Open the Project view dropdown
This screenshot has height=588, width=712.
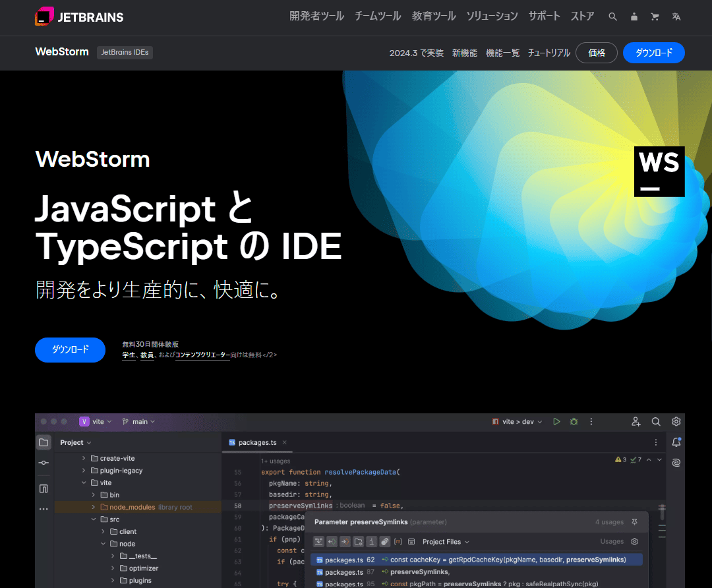pyautogui.click(x=75, y=442)
